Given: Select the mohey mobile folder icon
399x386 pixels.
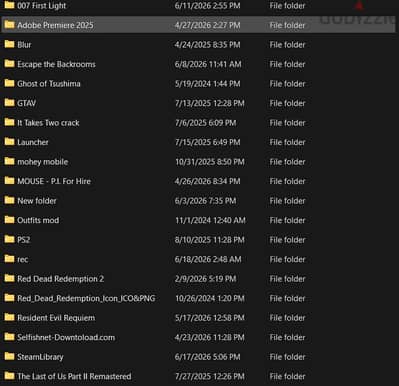Looking at the screenshot, I should coord(9,161).
